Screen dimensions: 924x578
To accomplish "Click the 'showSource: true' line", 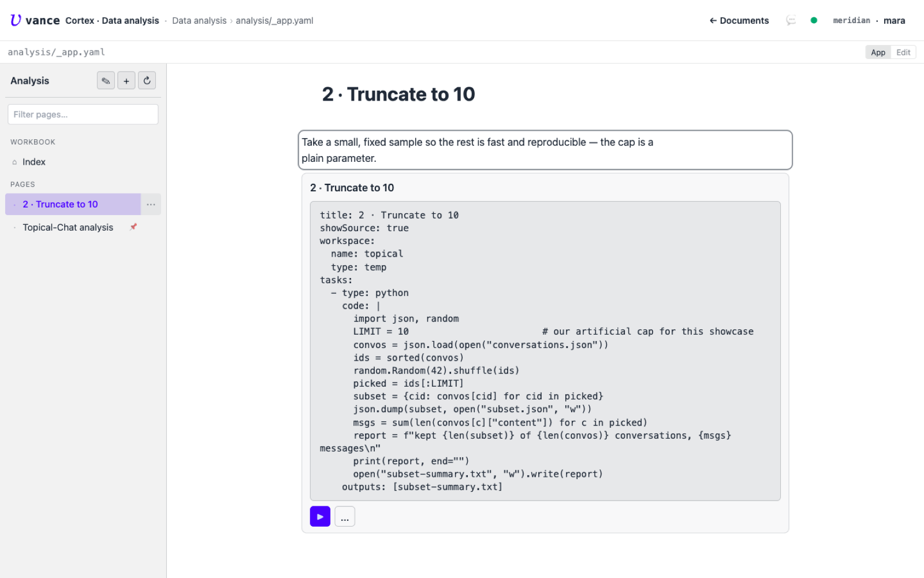I will point(364,228).
